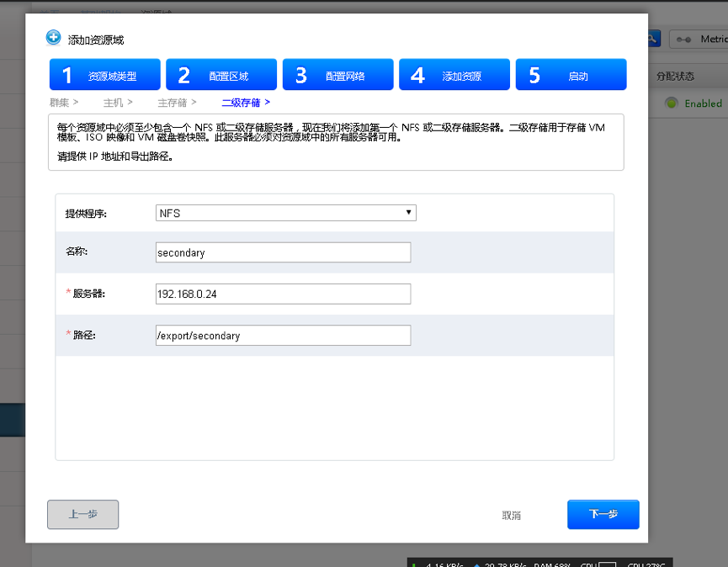Click the 路径 field with /export/secondary

284,336
